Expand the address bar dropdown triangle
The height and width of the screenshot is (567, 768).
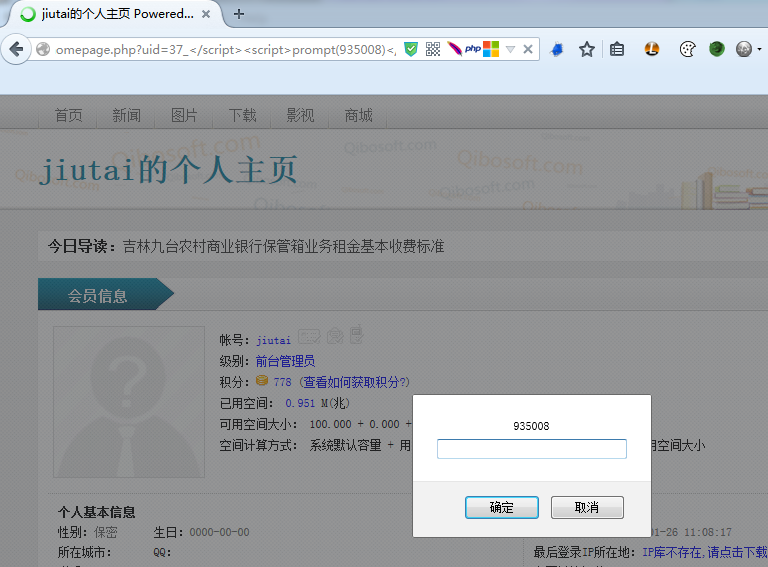click(510, 49)
